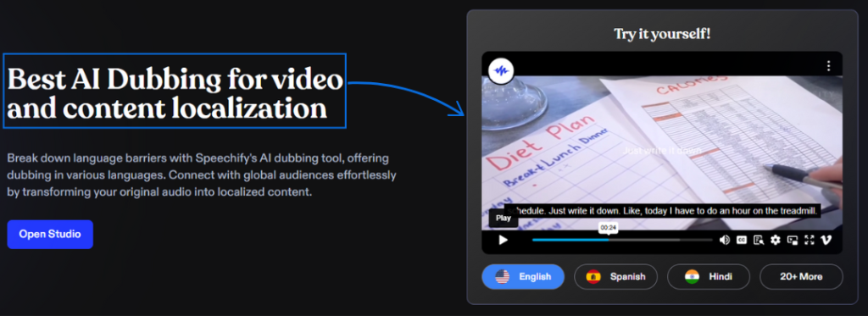Image resolution: width=868 pixels, height=316 pixels.
Task: Click the Spain flag icon
Action: pyautogui.click(x=593, y=277)
